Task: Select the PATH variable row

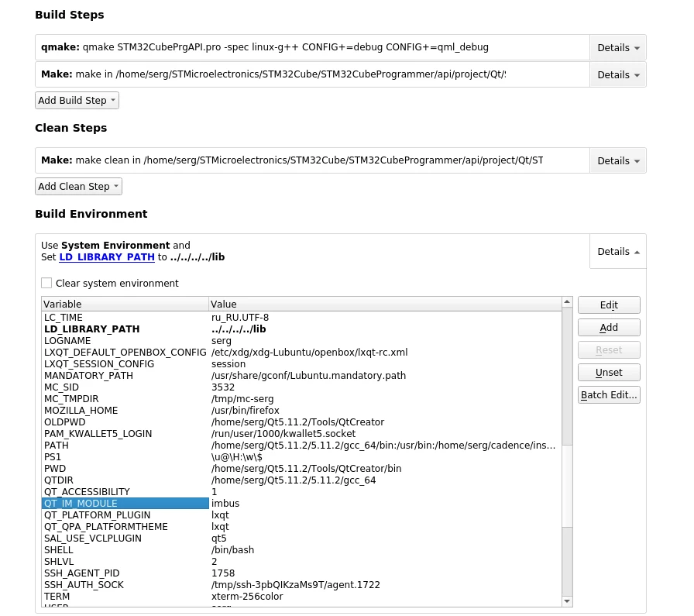Action: [x=301, y=445]
